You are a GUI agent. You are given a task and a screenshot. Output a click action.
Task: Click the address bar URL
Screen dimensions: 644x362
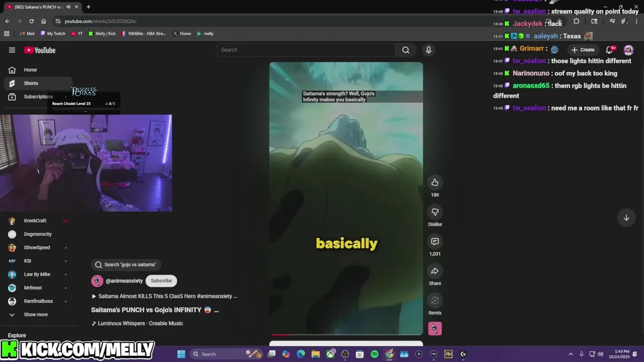(x=100, y=21)
